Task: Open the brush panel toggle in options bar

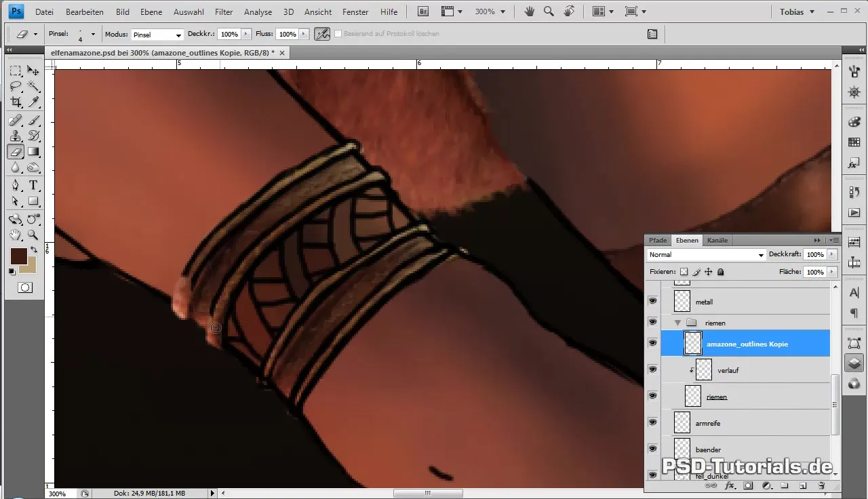Action: coord(652,34)
